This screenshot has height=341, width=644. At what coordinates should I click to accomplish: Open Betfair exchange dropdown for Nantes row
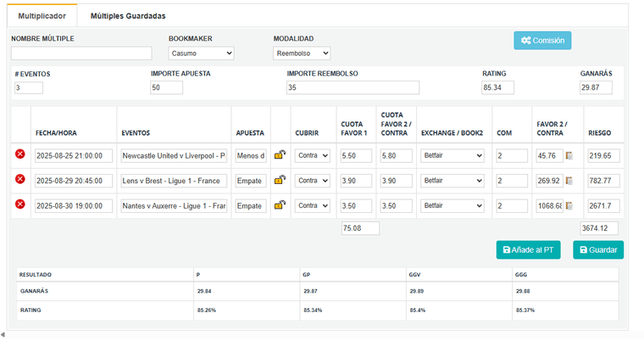452,205
